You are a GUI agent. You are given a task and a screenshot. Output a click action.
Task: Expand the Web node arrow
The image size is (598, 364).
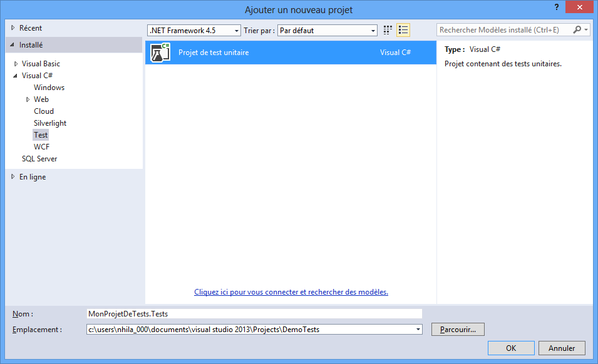(28, 99)
